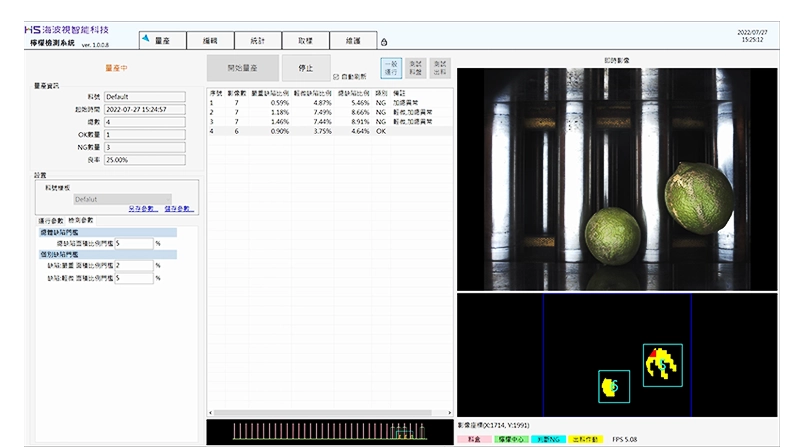804x447 pixels.
Task: Click the lock icon beside the 維護 tab
Action: pos(384,42)
